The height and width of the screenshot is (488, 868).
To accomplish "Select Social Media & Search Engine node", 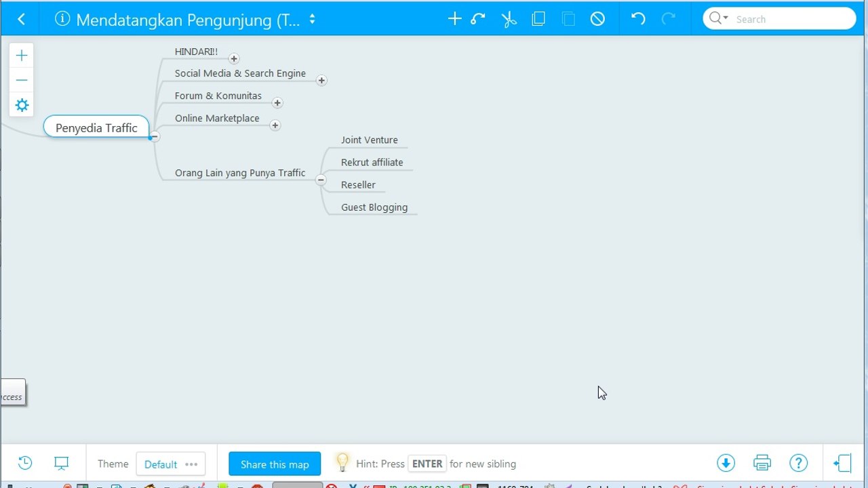I will (x=240, y=73).
